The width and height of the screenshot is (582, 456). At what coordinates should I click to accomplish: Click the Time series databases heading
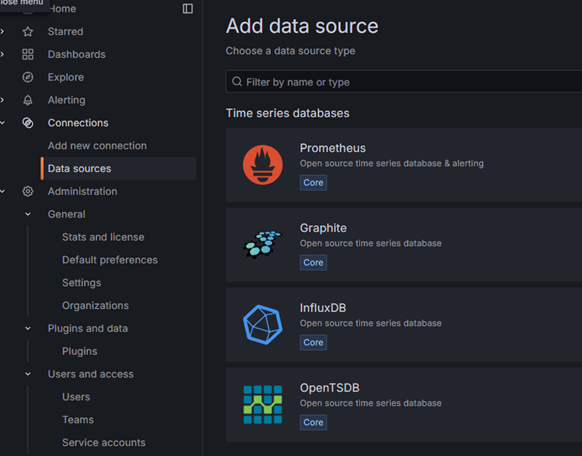click(x=288, y=113)
